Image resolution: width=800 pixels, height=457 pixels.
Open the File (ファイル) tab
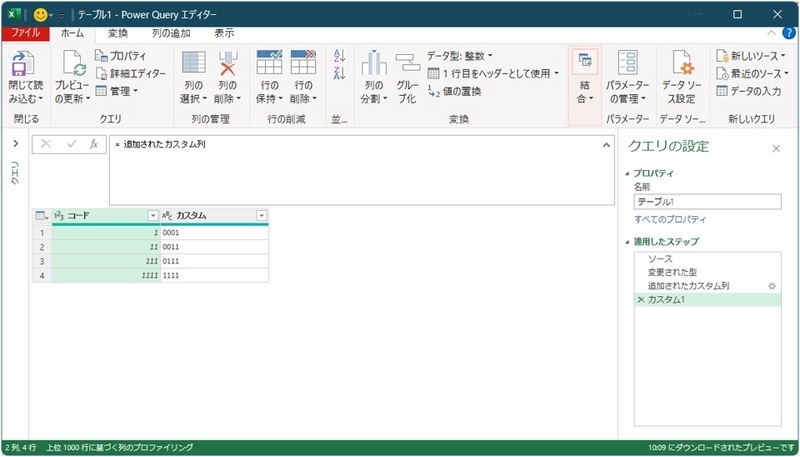[x=26, y=33]
